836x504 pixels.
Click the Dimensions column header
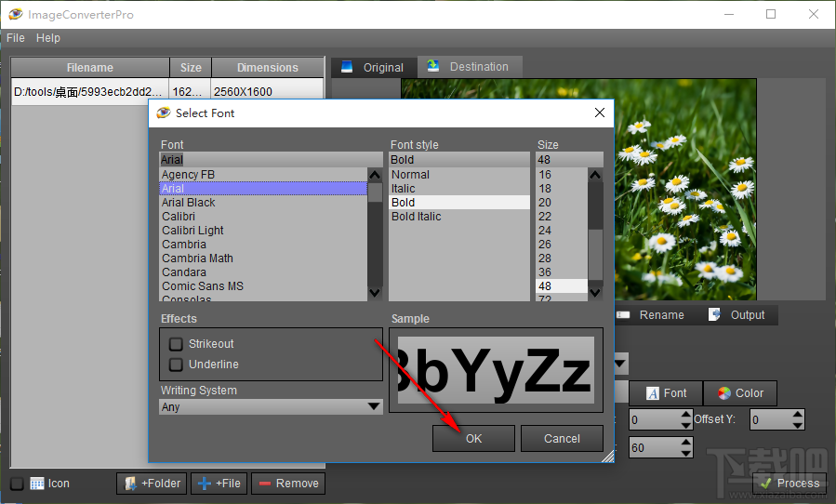click(x=268, y=68)
